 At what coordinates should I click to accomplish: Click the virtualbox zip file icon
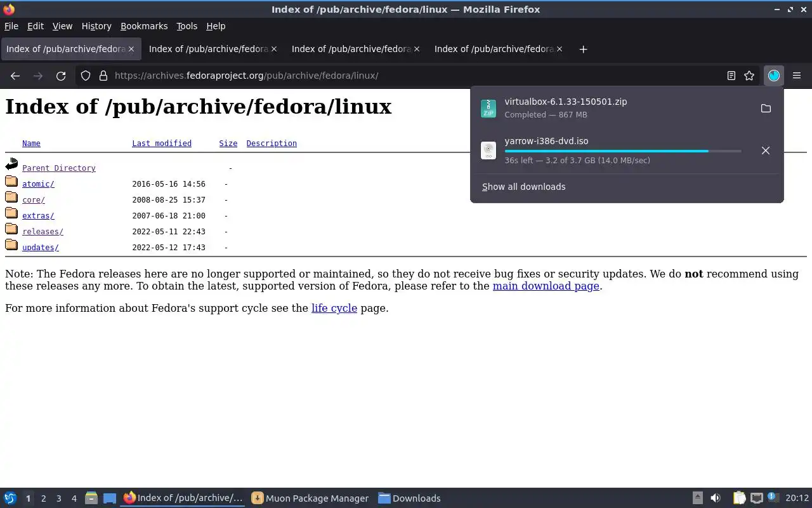488,108
